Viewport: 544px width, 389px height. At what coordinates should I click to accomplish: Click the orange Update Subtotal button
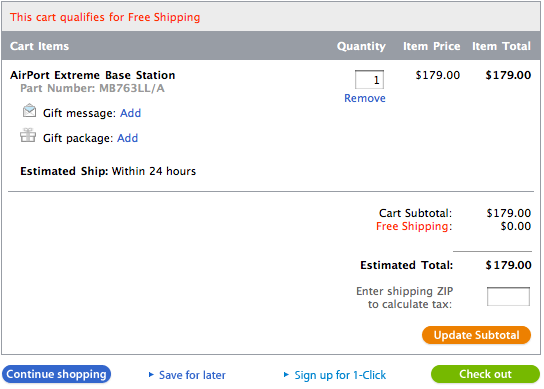point(476,335)
